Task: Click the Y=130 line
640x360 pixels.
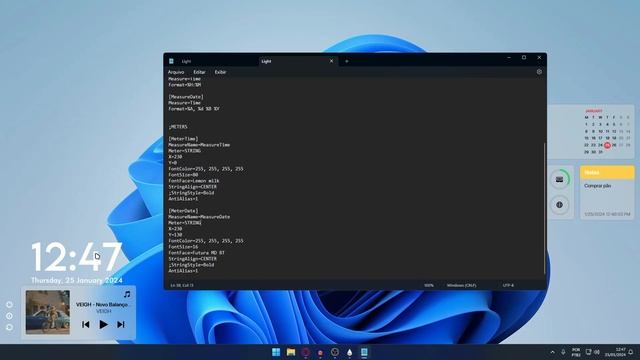Action: coord(175,235)
